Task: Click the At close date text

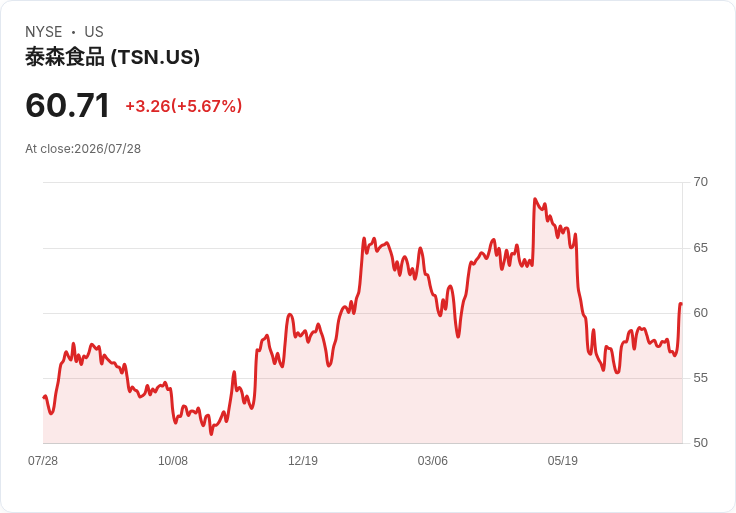Action: (83, 149)
